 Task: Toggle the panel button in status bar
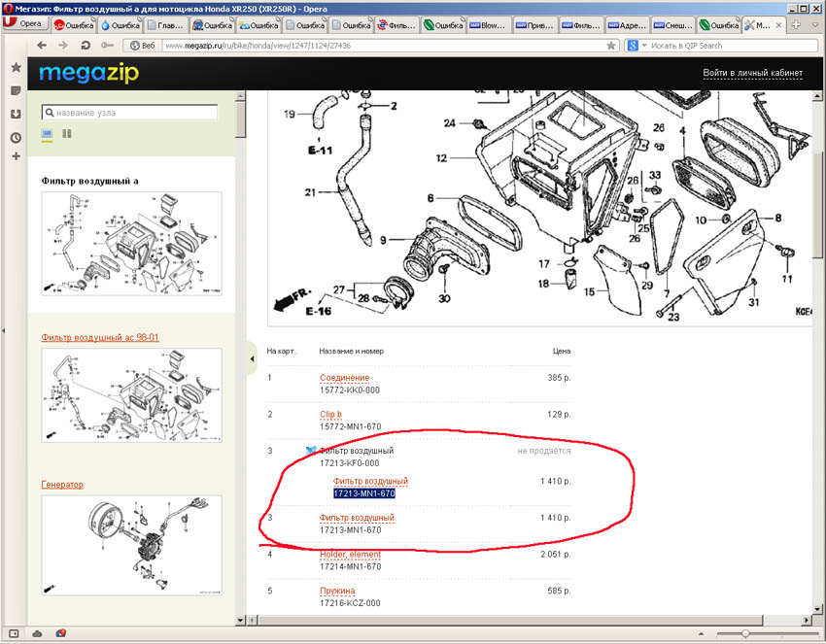[14, 632]
